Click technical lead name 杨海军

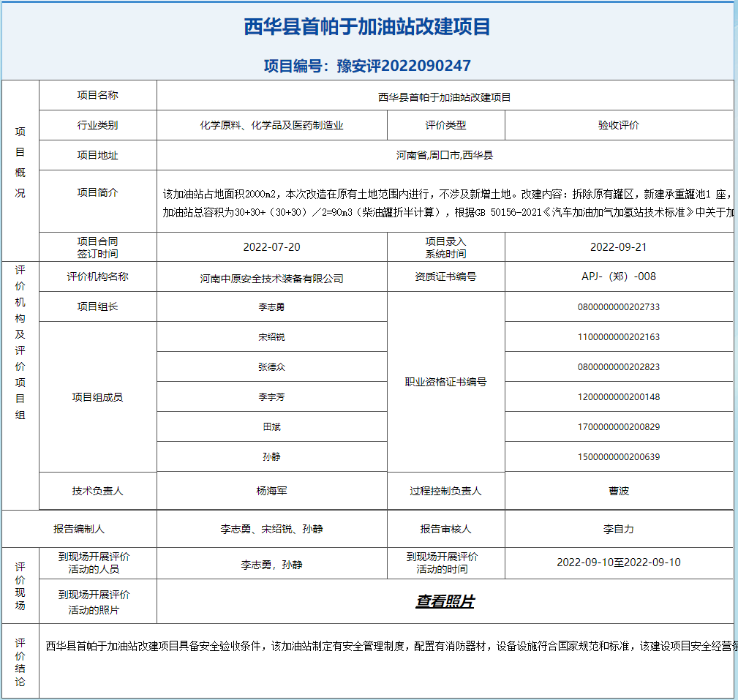pos(271,491)
